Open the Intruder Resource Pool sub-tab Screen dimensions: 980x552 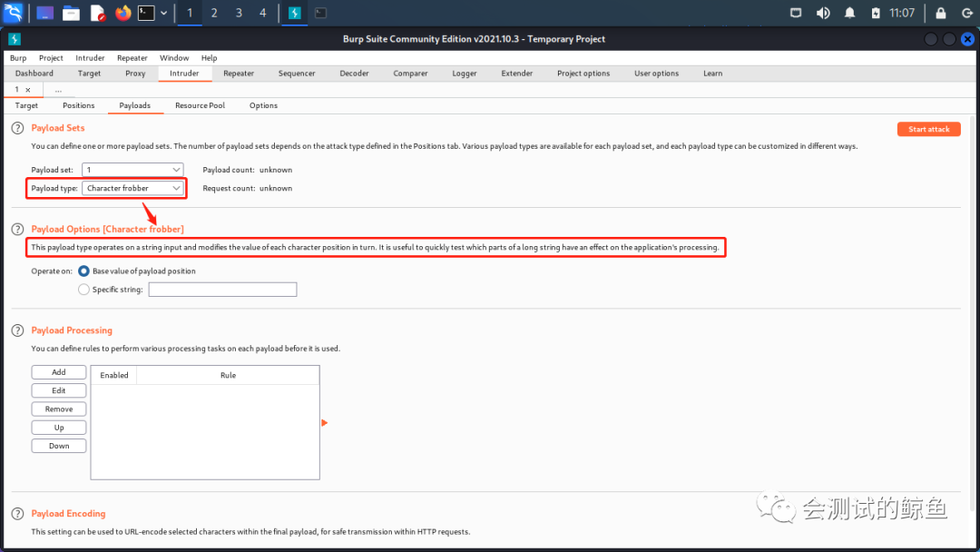point(200,105)
